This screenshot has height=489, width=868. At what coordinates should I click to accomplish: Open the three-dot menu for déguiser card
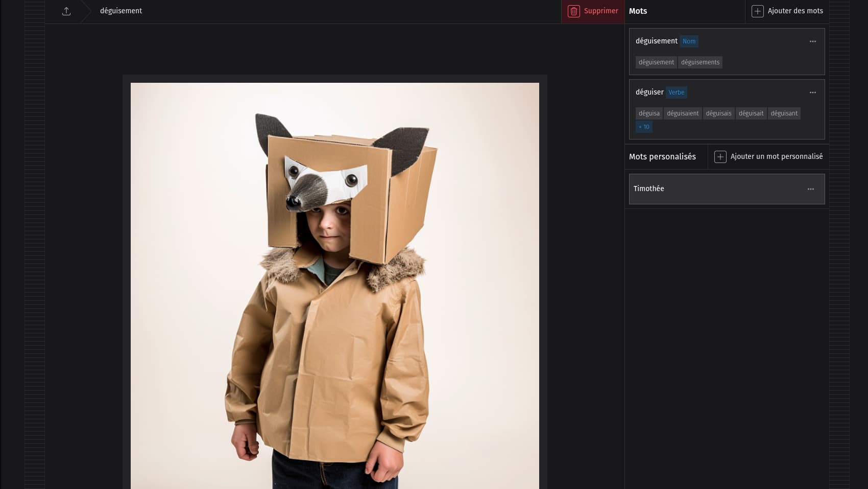click(x=812, y=92)
